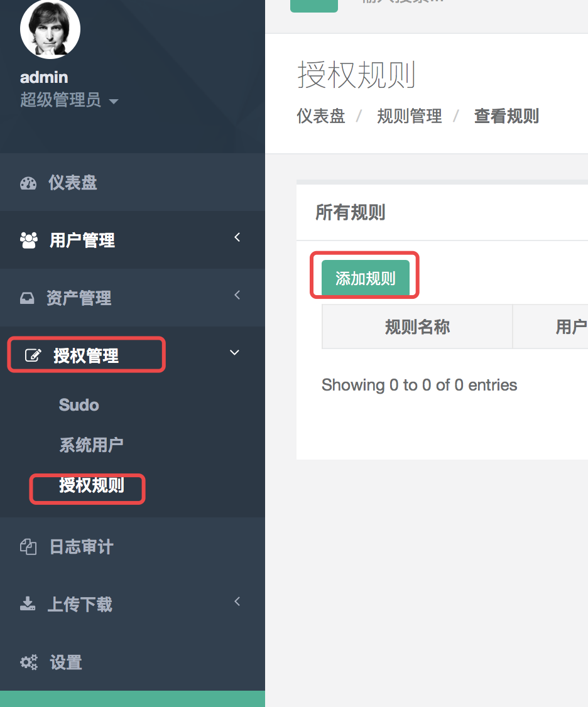Expand the 用户管理 menu chevron
This screenshot has height=707, width=588.
point(237,237)
